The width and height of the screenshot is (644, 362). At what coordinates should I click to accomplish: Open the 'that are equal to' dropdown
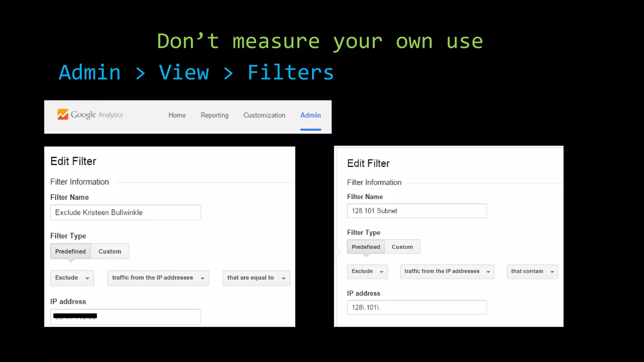click(256, 278)
